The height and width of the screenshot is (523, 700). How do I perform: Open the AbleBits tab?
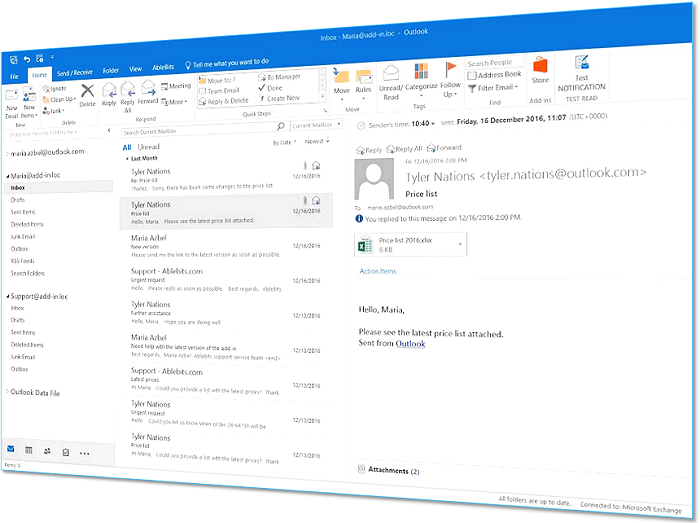tap(163, 67)
